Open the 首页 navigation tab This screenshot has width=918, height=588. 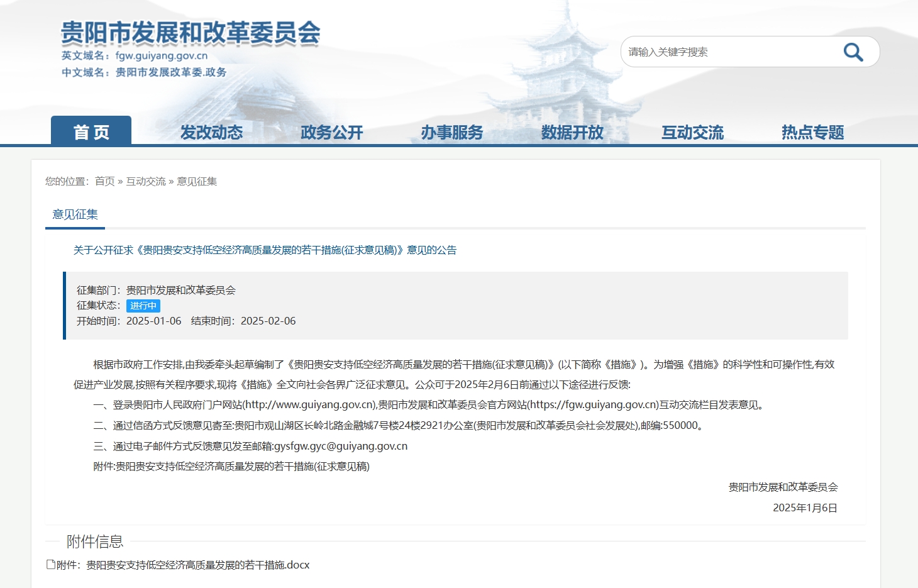(x=91, y=132)
